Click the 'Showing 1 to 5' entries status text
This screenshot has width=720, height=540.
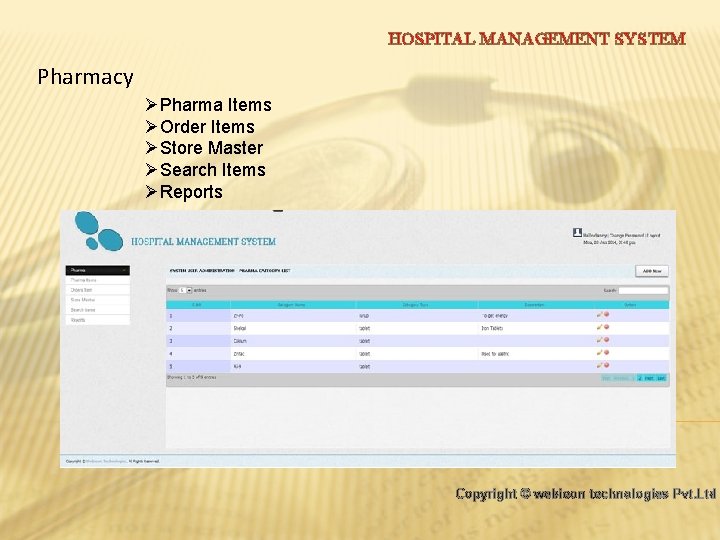191,377
